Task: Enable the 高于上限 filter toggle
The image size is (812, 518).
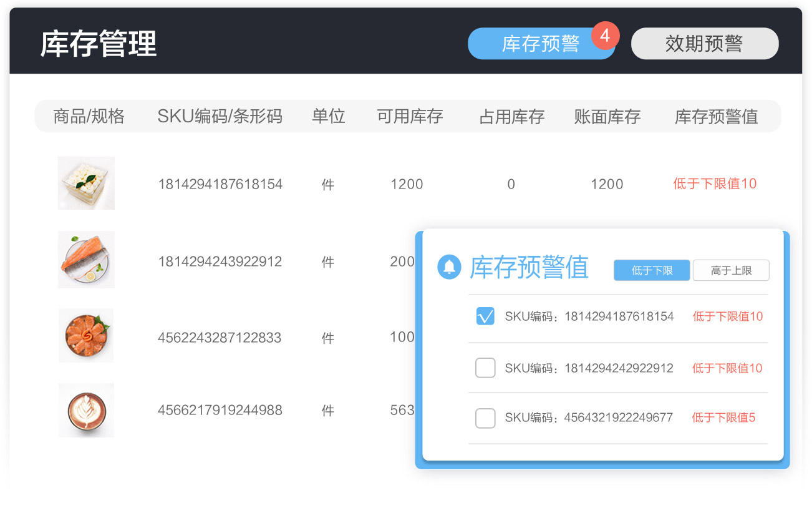Action: 731,270
